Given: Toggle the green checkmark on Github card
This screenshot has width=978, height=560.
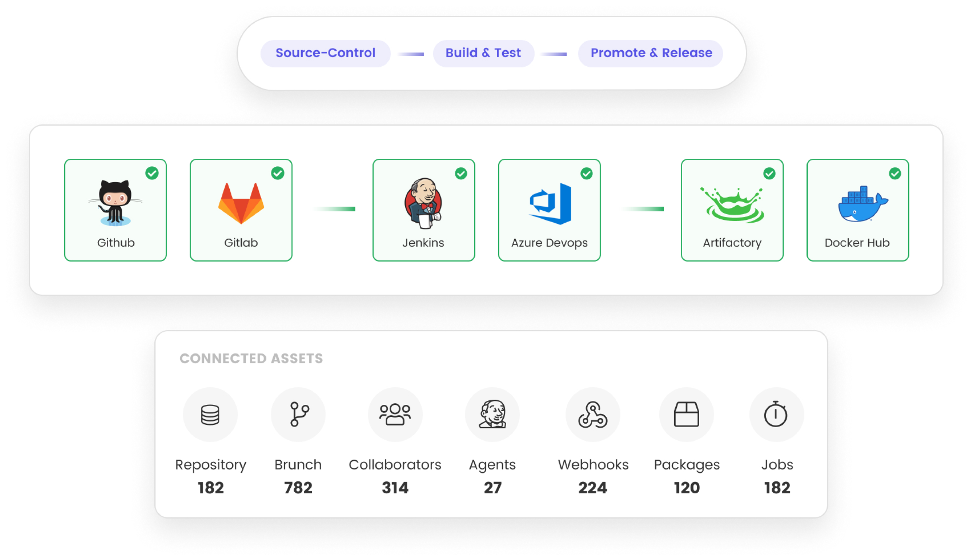Looking at the screenshot, I should click(x=153, y=173).
